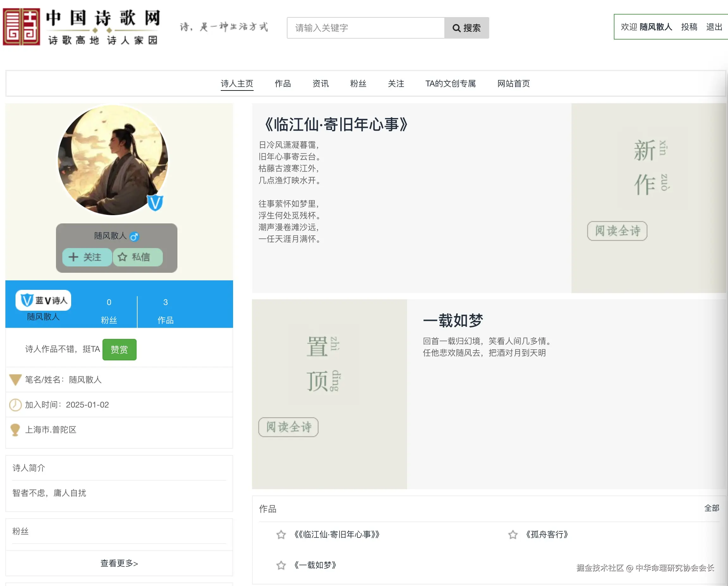Click the plus icon in the 关注 button
Screen dimensions: 728x586
74,257
